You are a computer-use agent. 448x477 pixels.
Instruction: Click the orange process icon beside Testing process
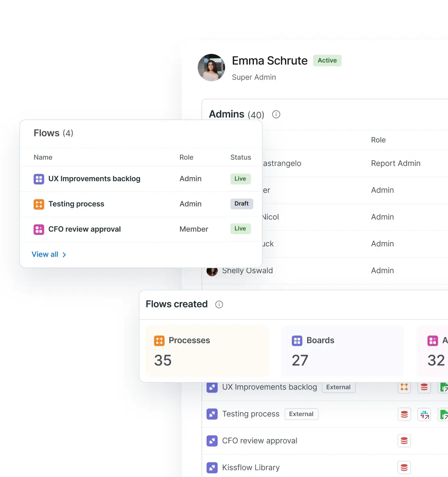tap(38, 204)
